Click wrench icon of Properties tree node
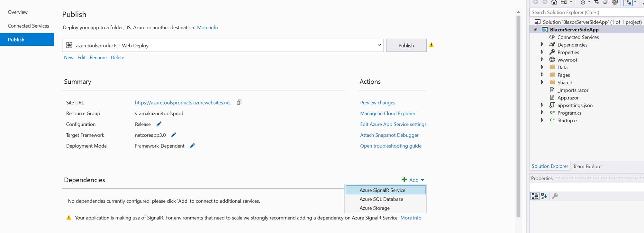This screenshot has width=644, height=233. [x=552, y=52]
